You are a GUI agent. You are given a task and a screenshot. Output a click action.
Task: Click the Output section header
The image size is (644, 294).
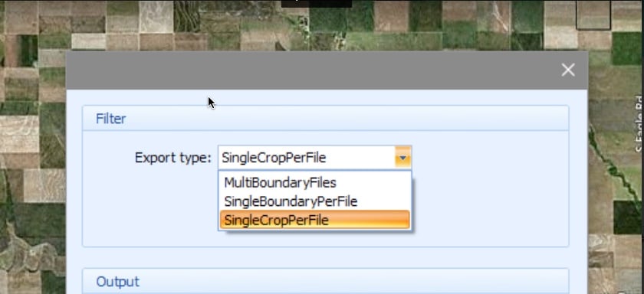[325, 281]
